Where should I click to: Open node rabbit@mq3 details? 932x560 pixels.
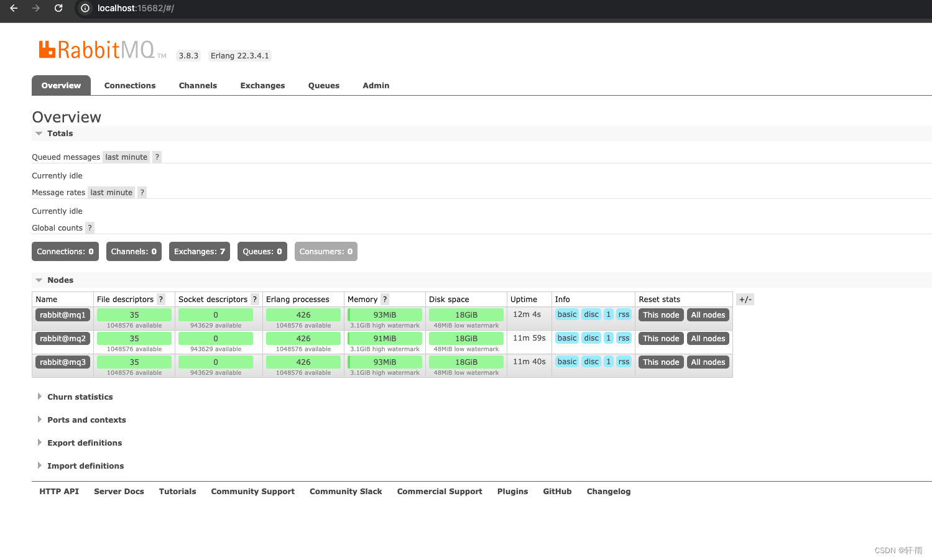63,362
